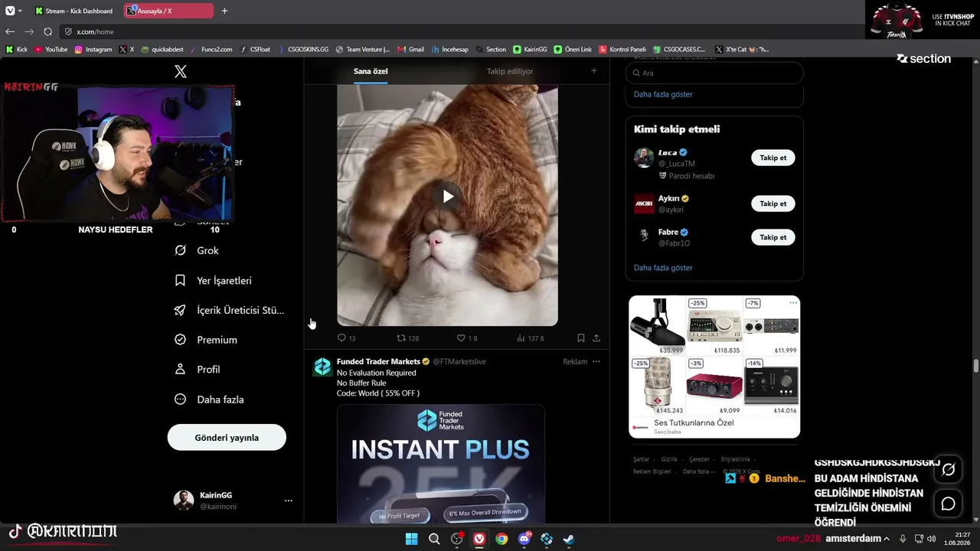Screen dimensions: 980x551
Task: Click Daha fazla göster below search box
Action: (663, 94)
